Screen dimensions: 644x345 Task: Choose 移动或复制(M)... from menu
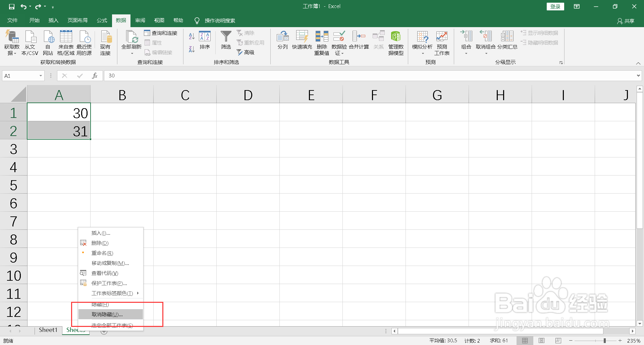(111, 263)
